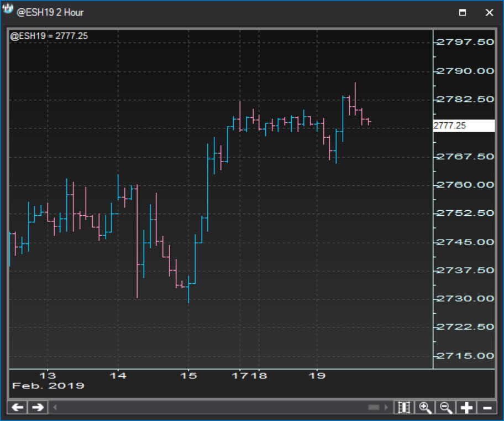Click the 2737.50 price axis label

point(465,270)
